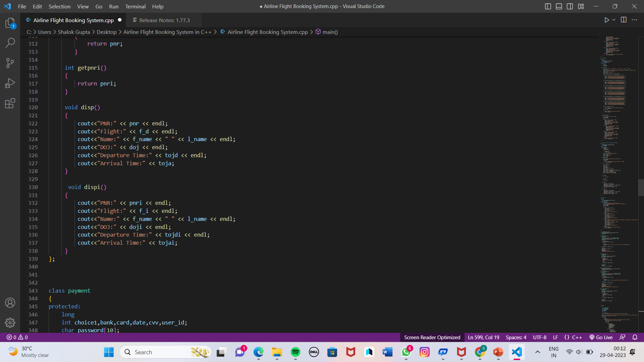Open the editor More Actions ellipsis
This screenshot has height=362, width=644.
pyautogui.click(x=634, y=20)
